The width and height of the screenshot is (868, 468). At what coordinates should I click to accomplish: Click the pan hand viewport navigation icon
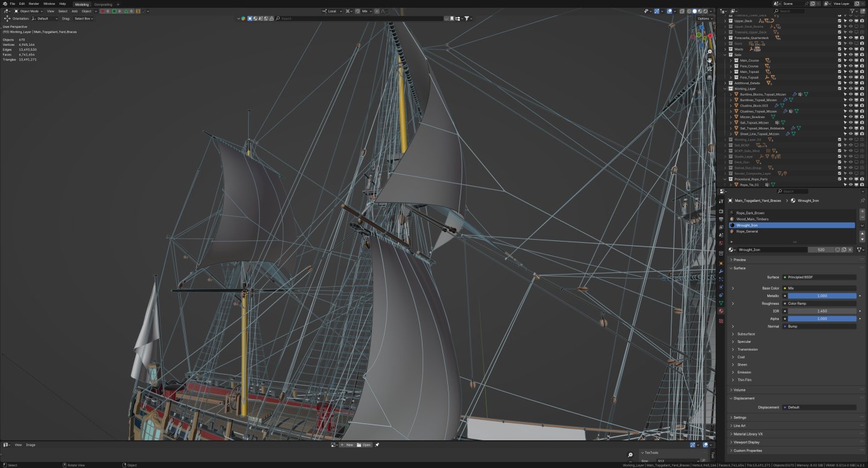[x=710, y=60]
